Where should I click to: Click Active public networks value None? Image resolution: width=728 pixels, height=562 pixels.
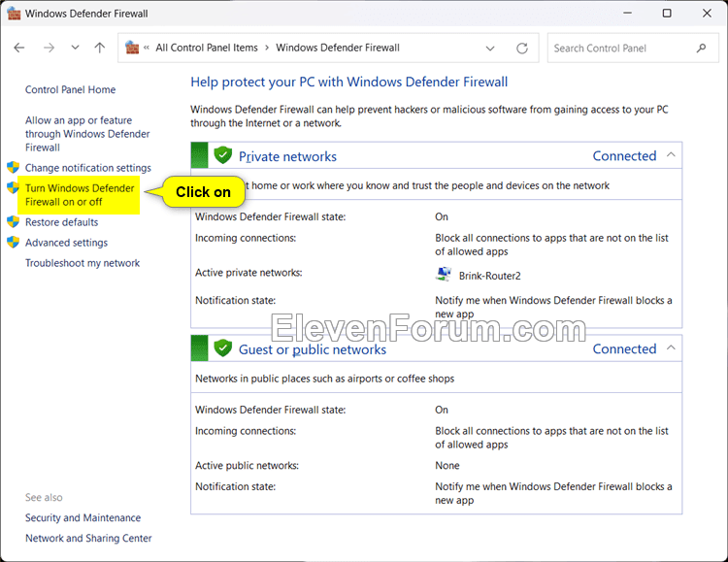(x=447, y=465)
